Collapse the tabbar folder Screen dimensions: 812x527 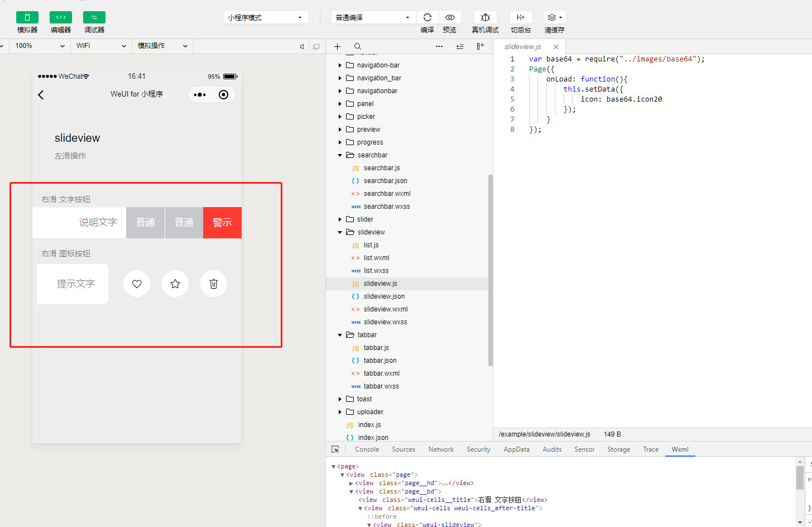click(340, 335)
